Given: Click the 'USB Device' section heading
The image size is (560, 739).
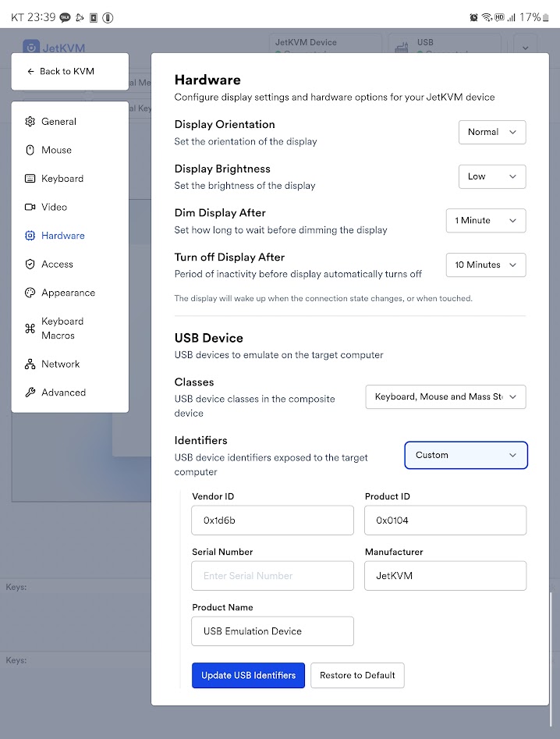Looking at the screenshot, I should coord(209,338).
